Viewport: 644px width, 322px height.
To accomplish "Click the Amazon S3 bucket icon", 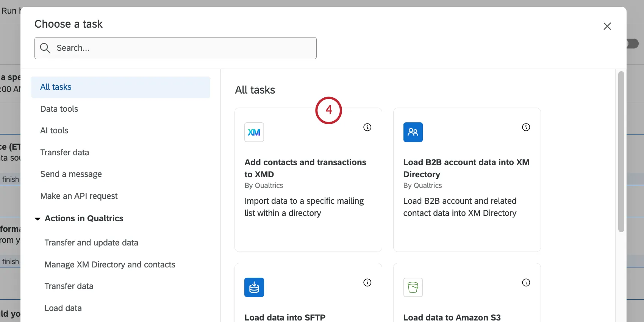I will 413,288.
